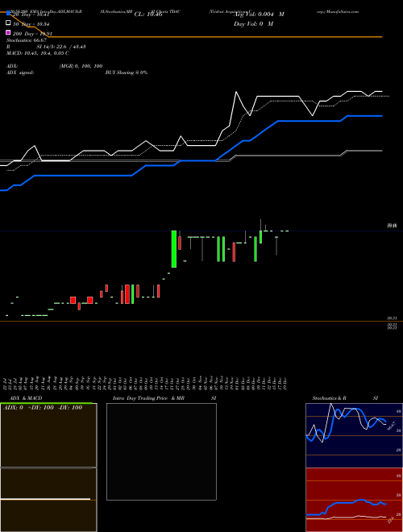Click the 'MACD: 10.43, 10.4, 0.03 C' reading
Viewport: 403px width, 532px height.
(x=38, y=53)
